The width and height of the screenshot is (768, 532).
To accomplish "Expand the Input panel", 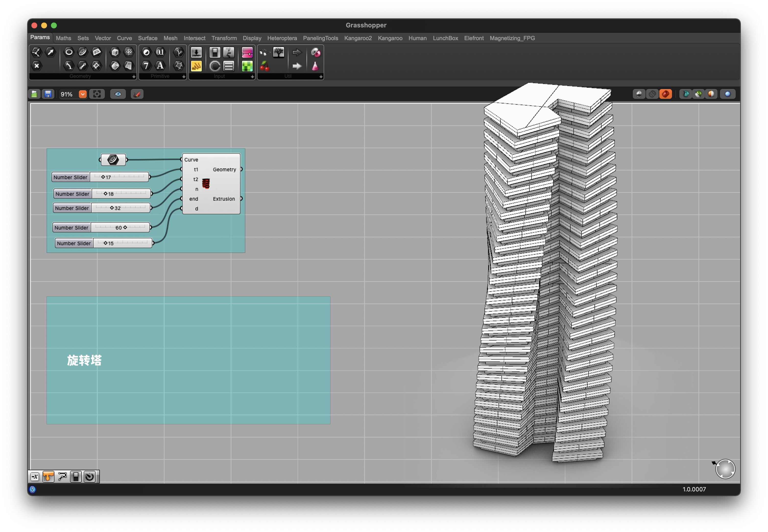I will click(252, 77).
